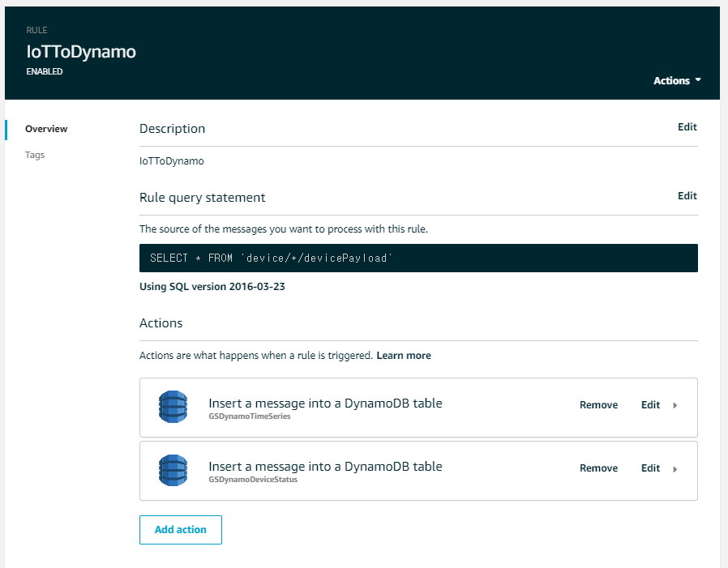Edit the GSDynamoTimeSeries DynamoDB action

tap(650, 405)
